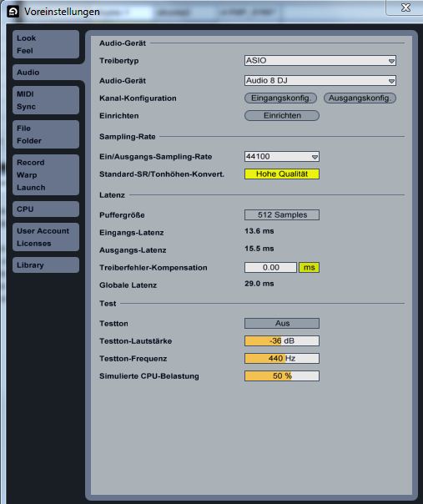Viewport: 423px width, 504px height.
Task: Switch to the MIDI Sync tab
Action: (x=46, y=100)
